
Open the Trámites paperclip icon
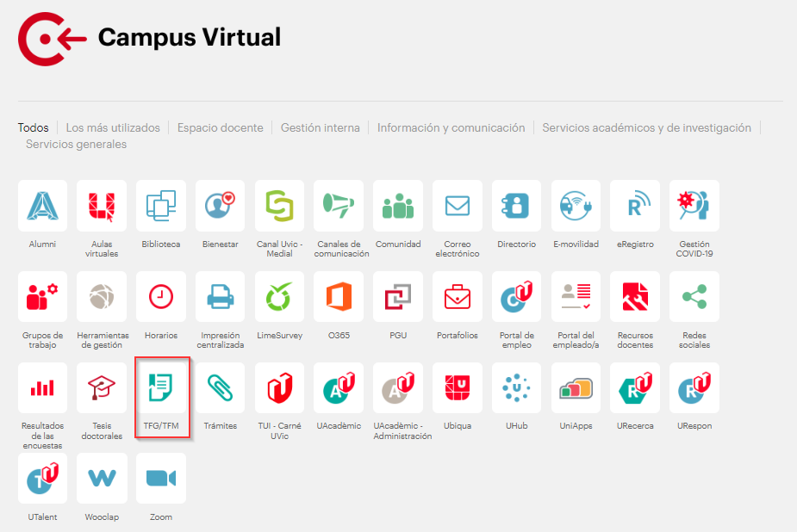click(220, 388)
